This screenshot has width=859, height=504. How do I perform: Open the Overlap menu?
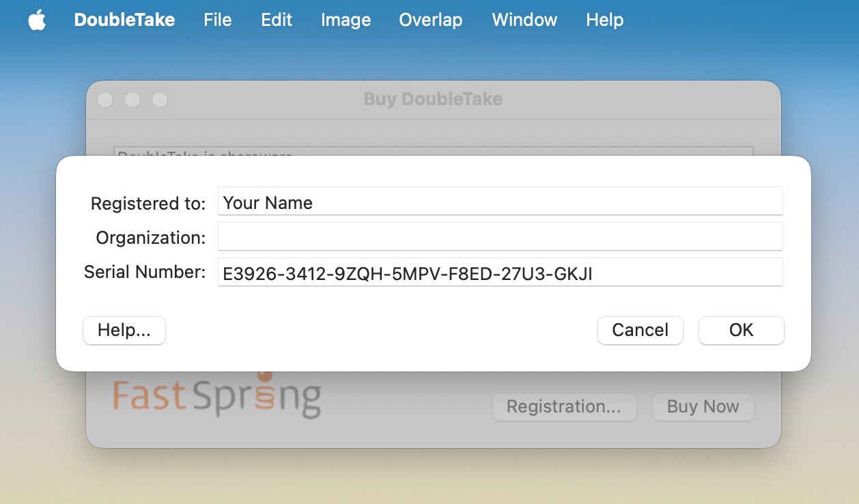431,20
